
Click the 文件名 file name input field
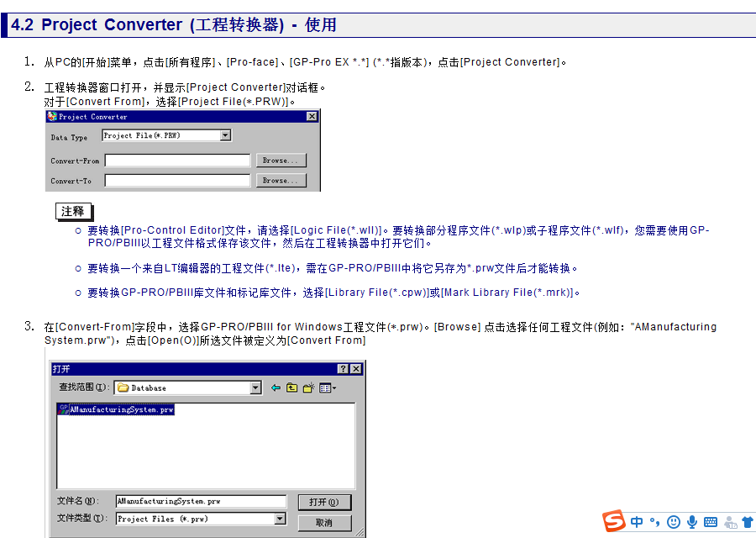click(201, 501)
